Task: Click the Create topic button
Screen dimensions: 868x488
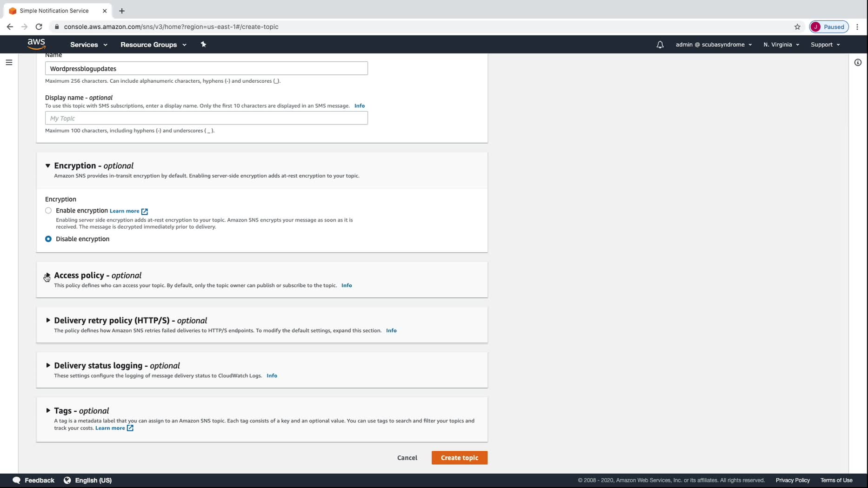Action: [460, 458]
